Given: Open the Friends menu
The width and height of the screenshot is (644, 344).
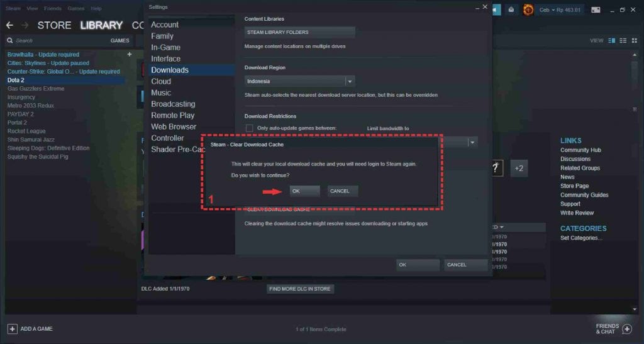Looking at the screenshot, I should 53,8.
